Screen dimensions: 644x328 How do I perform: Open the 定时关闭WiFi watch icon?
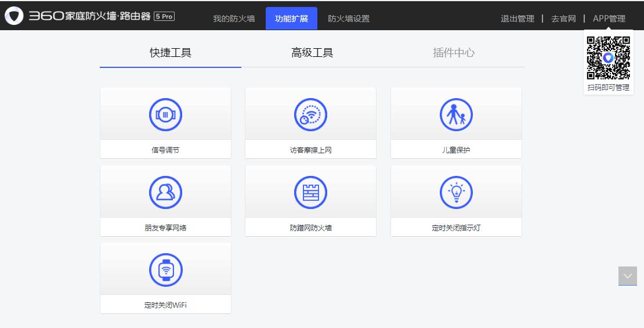pos(165,269)
